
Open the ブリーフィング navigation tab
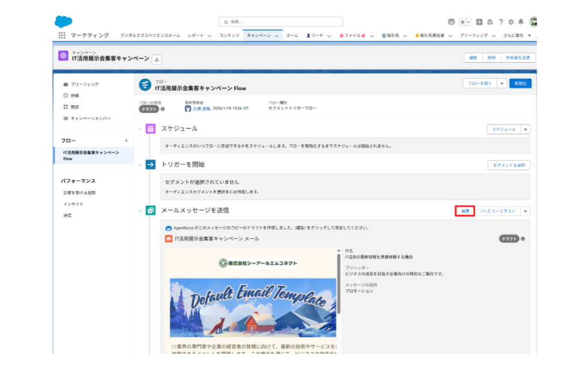(474, 35)
